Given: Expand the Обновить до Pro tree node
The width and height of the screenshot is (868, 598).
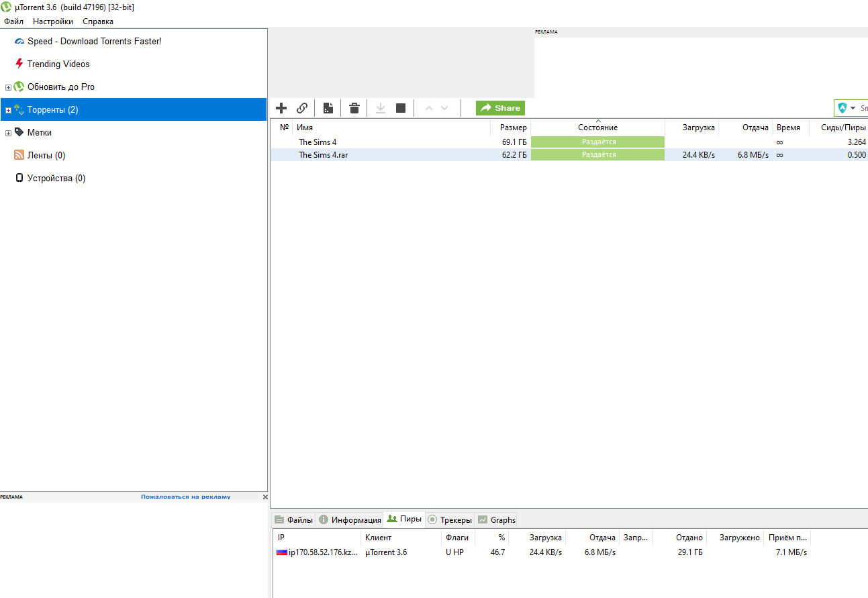Looking at the screenshot, I should pos(8,87).
